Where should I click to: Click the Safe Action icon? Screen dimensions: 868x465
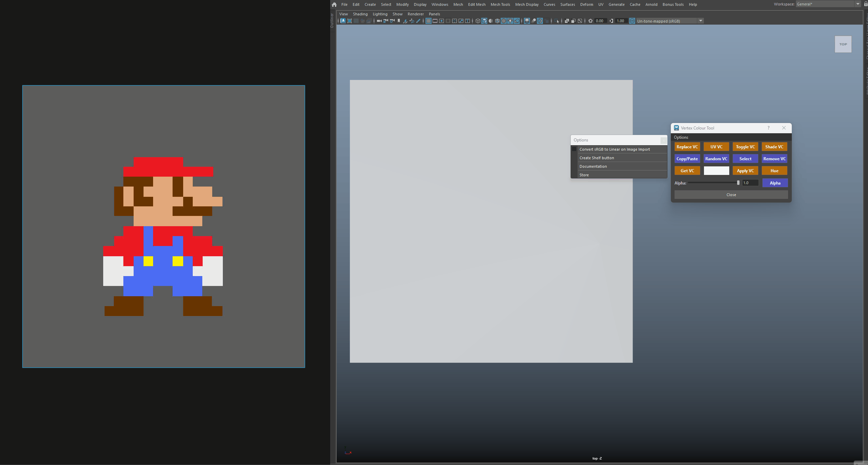coord(461,21)
